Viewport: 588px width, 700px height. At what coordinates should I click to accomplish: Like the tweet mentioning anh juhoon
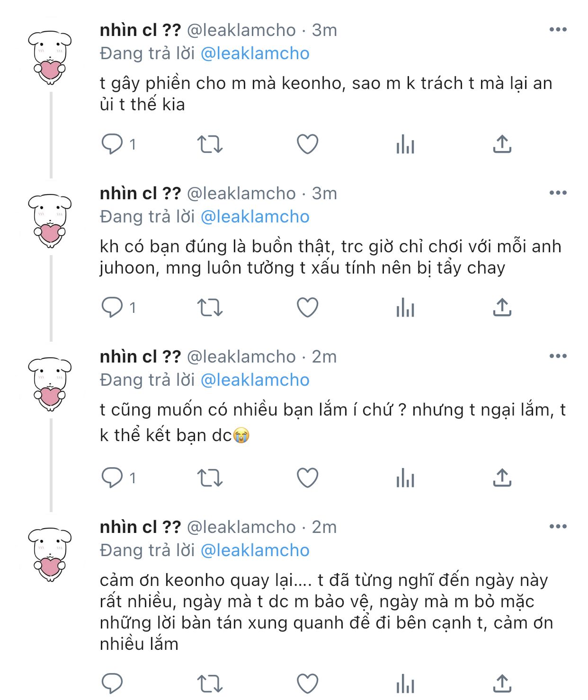(x=307, y=308)
